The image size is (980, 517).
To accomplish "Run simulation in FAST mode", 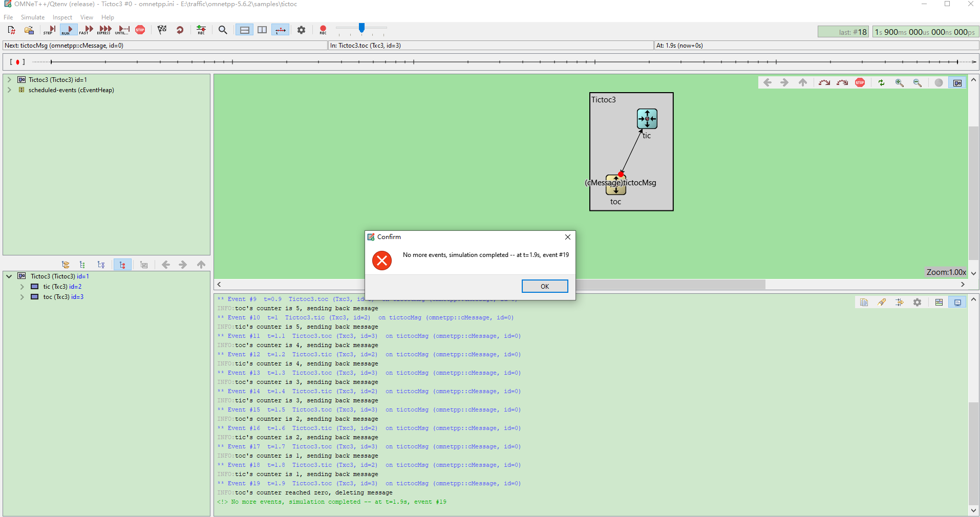I will click(86, 30).
